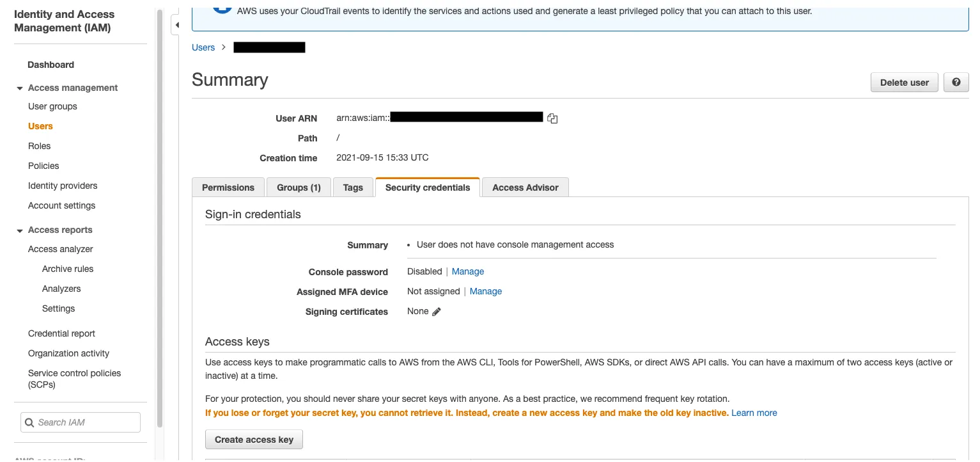This screenshot has height=462, width=980.
Task: Click the sidebar vertical scrollbar
Action: [x=160, y=218]
